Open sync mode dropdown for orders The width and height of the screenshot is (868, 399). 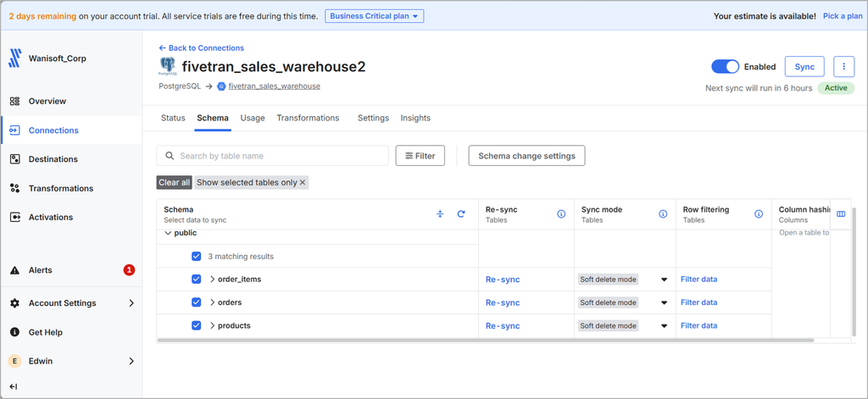664,302
